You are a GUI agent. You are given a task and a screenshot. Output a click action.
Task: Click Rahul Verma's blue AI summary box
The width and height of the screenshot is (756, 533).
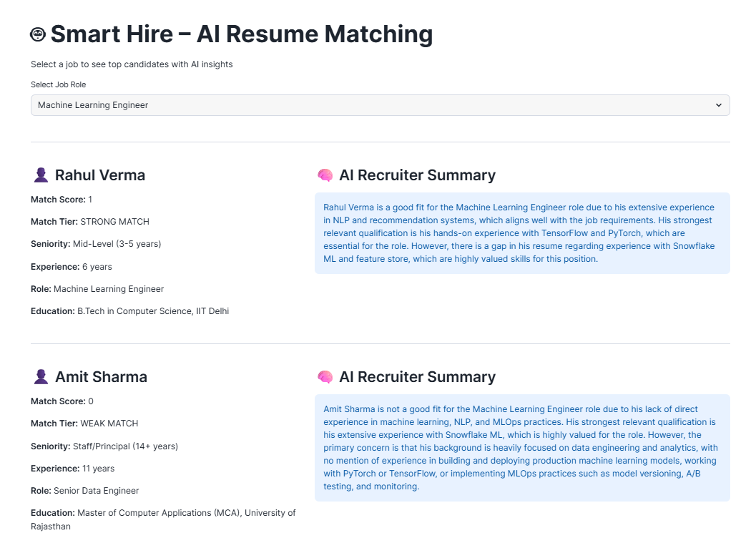(x=522, y=233)
